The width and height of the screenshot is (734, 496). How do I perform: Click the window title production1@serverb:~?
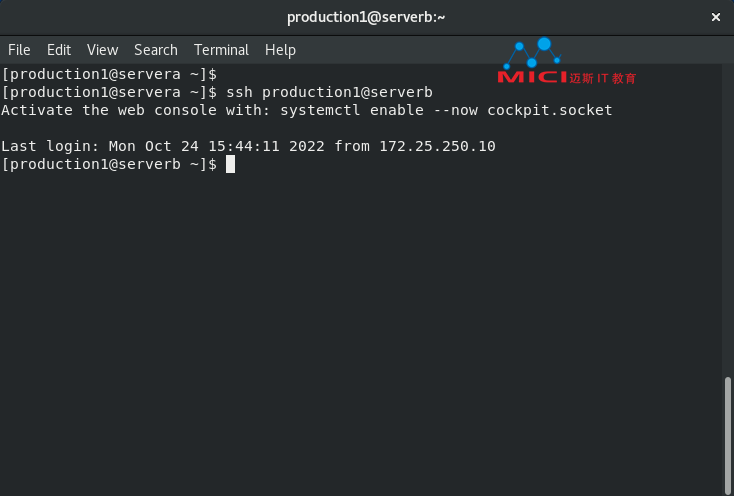(x=366, y=17)
